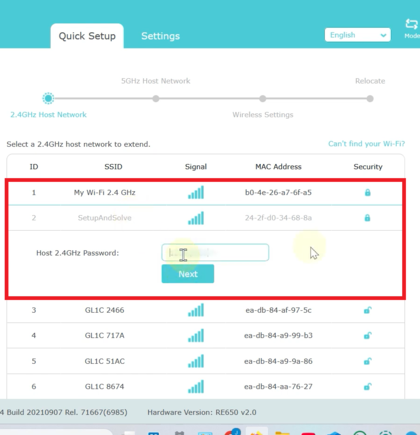The height and width of the screenshot is (435, 420).
Task: Click the open lock icon for GL1C 2466
Action: click(367, 310)
